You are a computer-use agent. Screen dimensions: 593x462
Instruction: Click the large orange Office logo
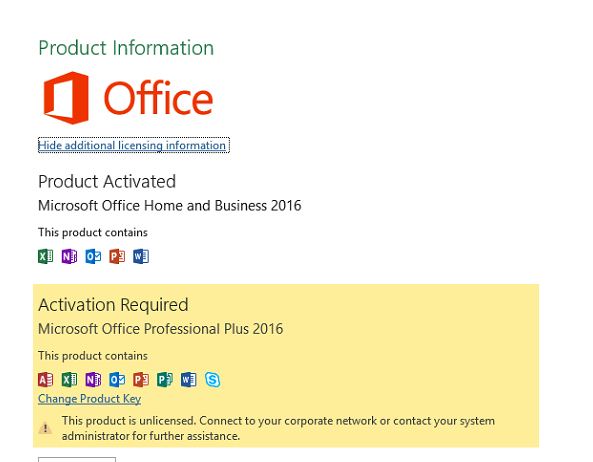click(x=128, y=98)
